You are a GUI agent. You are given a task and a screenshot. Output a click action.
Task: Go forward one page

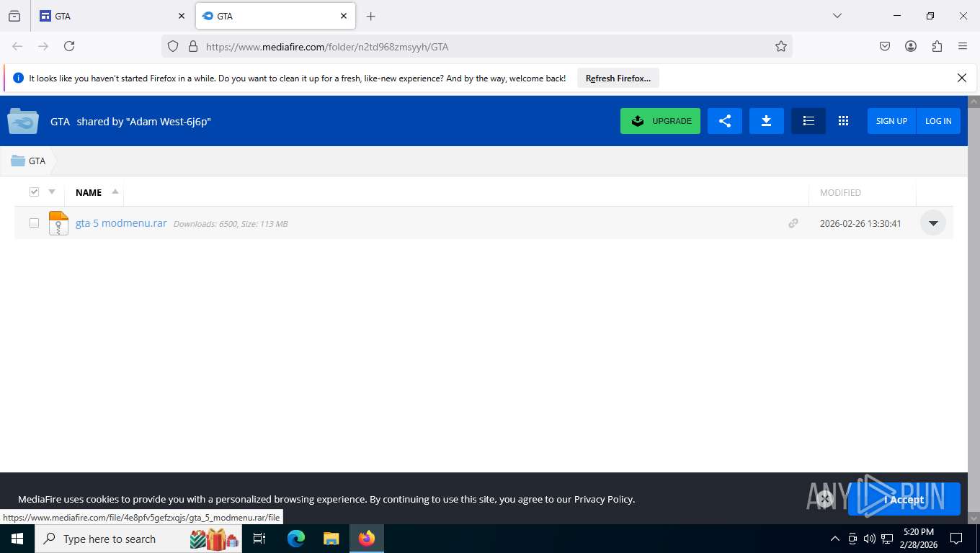click(x=43, y=46)
